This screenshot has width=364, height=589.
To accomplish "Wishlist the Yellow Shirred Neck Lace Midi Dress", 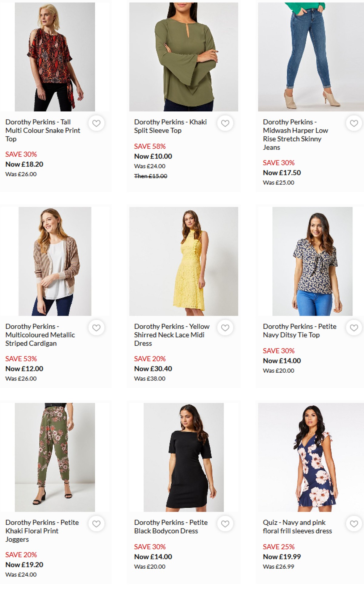I will coord(225,327).
